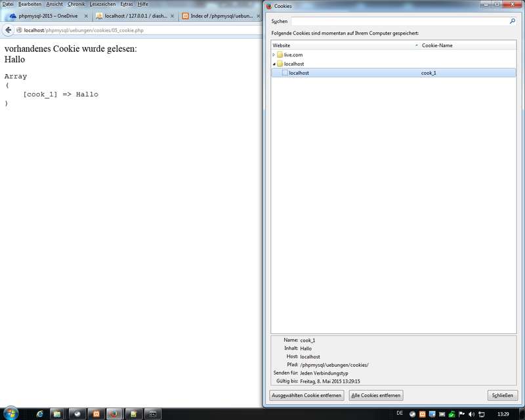Open the XAMPP control panel taskbar button
Image resolution: width=525 pixels, height=420 pixels.
(96, 414)
